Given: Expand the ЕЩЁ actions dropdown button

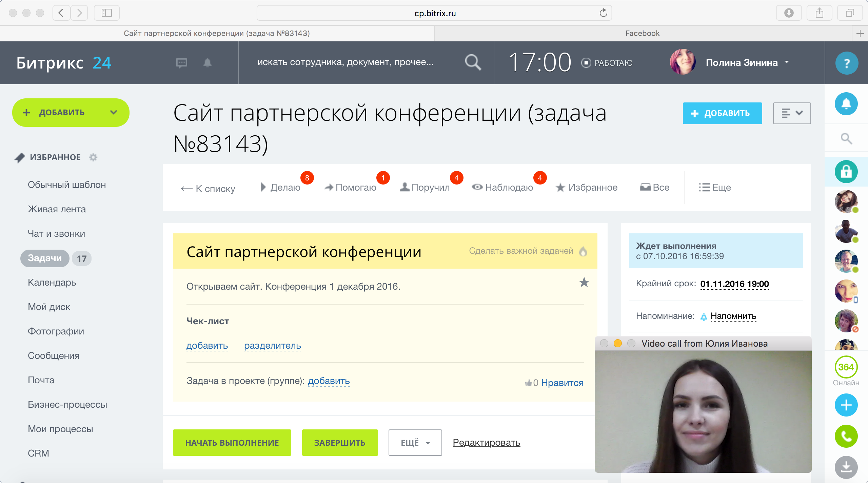Looking at the screenshot, I should (415, 443).
